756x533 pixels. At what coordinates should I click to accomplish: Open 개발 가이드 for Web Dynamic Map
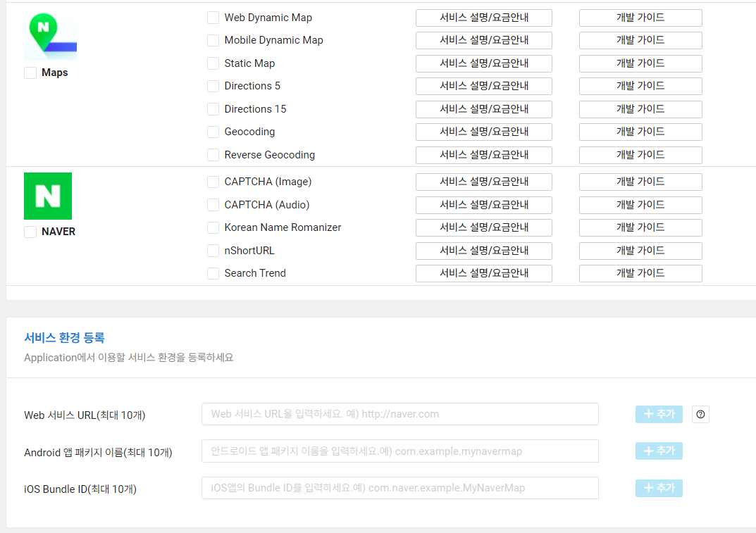pos(640,18)
